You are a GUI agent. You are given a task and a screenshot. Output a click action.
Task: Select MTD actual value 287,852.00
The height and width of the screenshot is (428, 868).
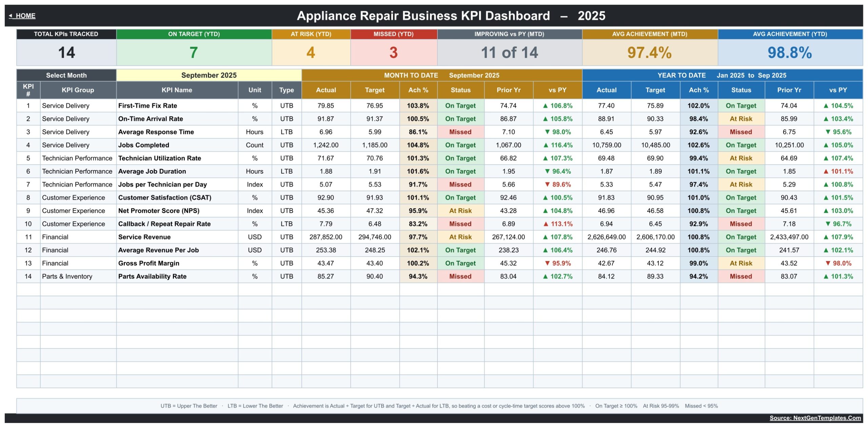click(326, 237)
